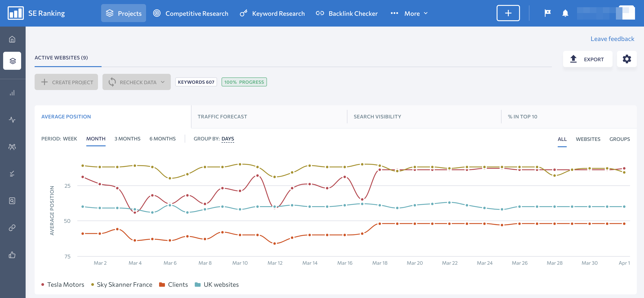Click the link chain sidebar icon
Viewport: 644px width, 298px height.
point(12,228)
